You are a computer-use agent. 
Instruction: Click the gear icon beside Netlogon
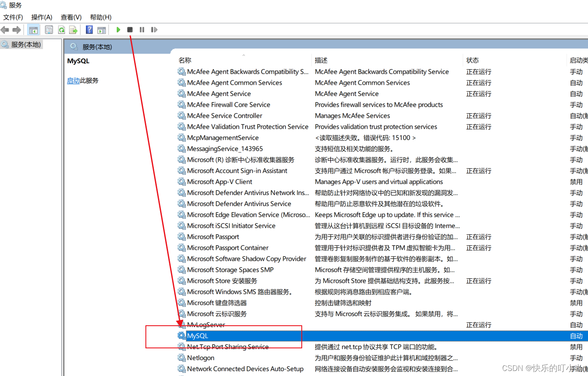pos(181,358)
